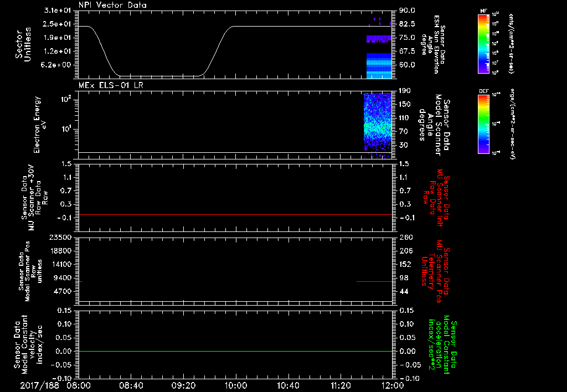The image size is (567, 392).
Task: Click the green 'Model Constant acceleration' label
Action: (x=442, y=345)
